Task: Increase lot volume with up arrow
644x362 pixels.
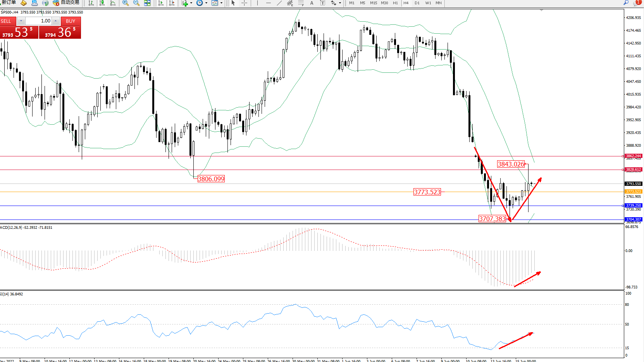Action: tap(56, 21)
